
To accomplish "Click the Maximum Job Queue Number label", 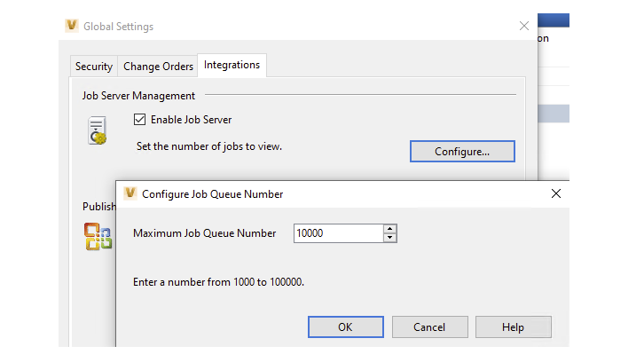I will click(x=205, y=233).
